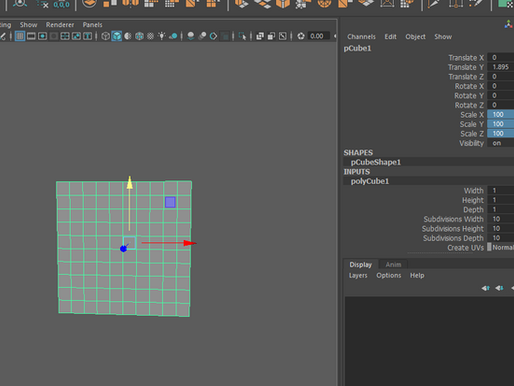
Task: Select the highlighted purple cube face
Action: click(x=170, y=202)
